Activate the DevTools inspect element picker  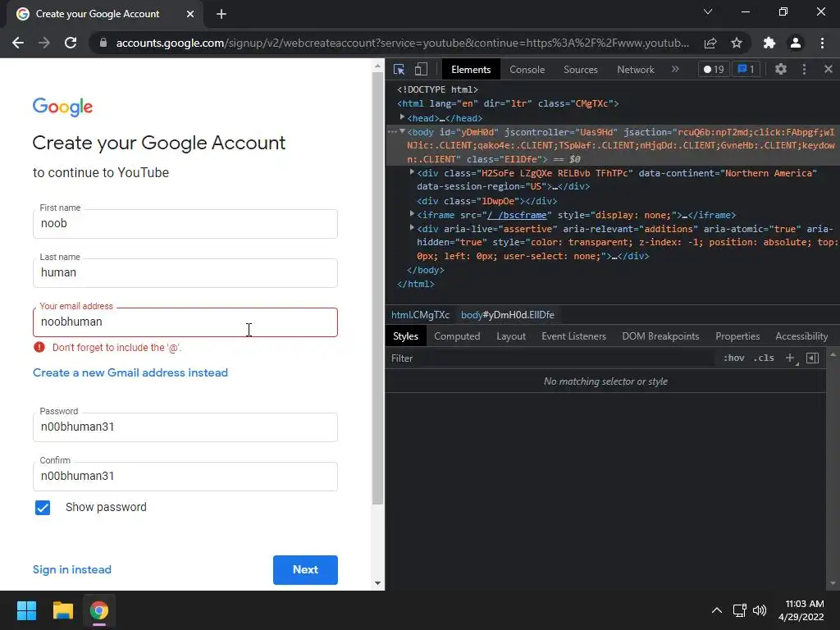coord(399,69)
